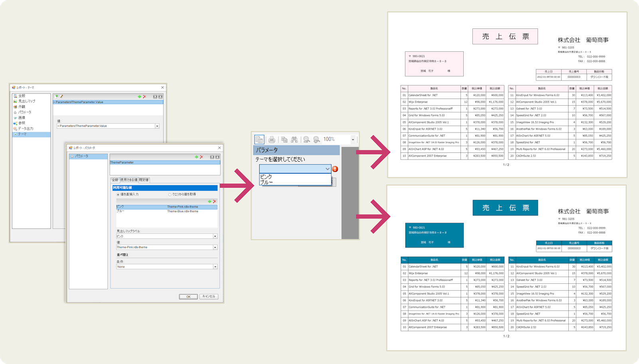Screen dimensions: 639x364
Task: Click the copy icon in the viewer toolbar
Action: [x=284, y=139]
